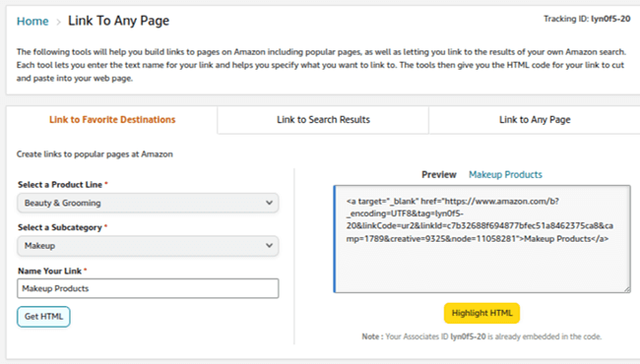Screen dimensions: 640x364
Task: Click the 'Create links to popular pages at Amazon' text
Action: [x=95, y=154]
